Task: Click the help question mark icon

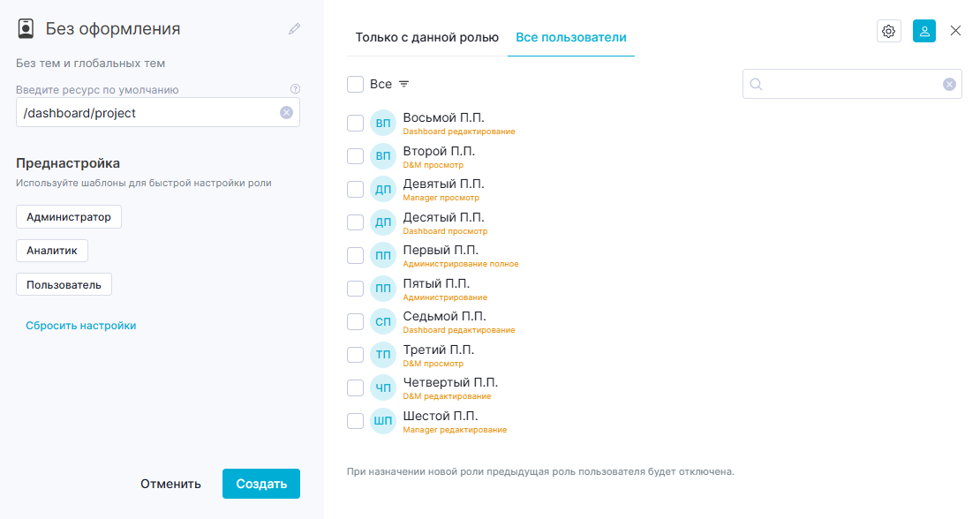Action: click(x=295, y=89)
